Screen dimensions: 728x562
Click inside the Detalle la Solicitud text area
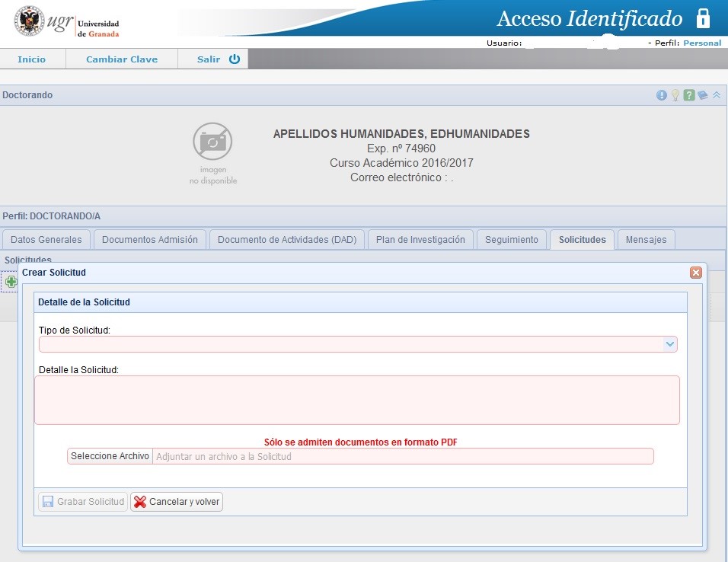(356, 400)
